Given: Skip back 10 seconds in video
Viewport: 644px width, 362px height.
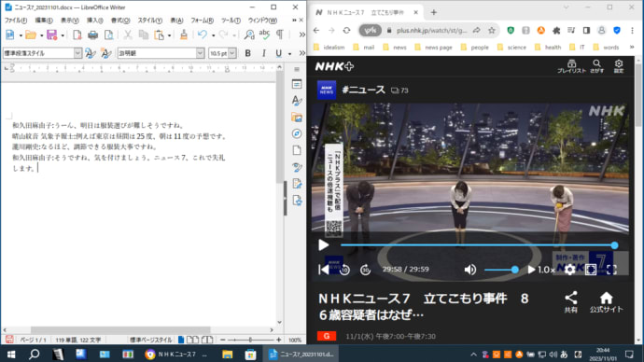Looking at the screenshot, I should point(344,270).
